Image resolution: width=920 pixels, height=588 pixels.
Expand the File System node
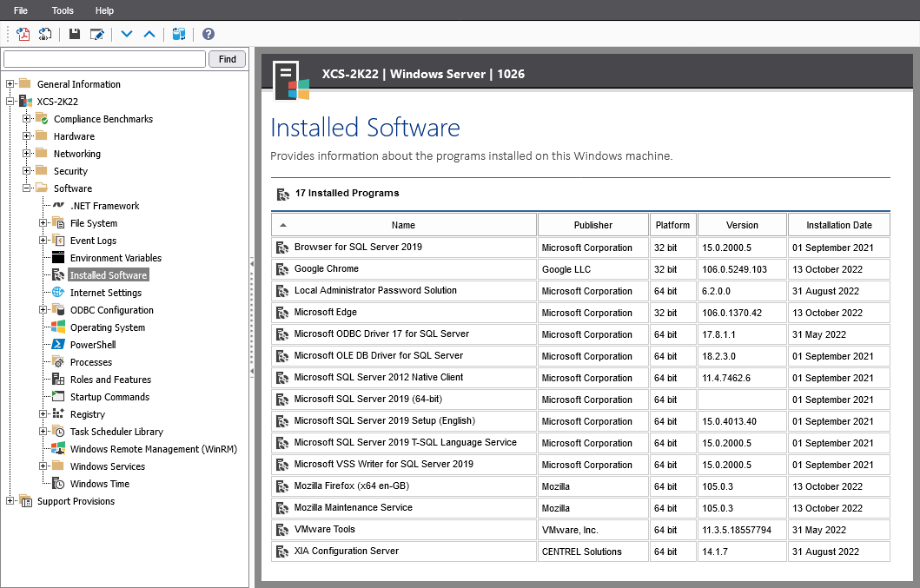click(x=43, y=223)
